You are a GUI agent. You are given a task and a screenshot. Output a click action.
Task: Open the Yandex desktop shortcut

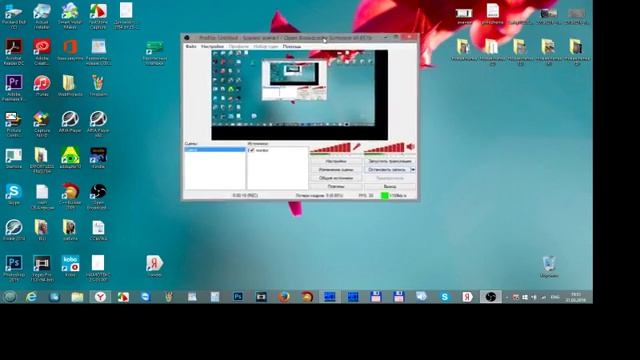pyautogui.click(x=154, y=266)
